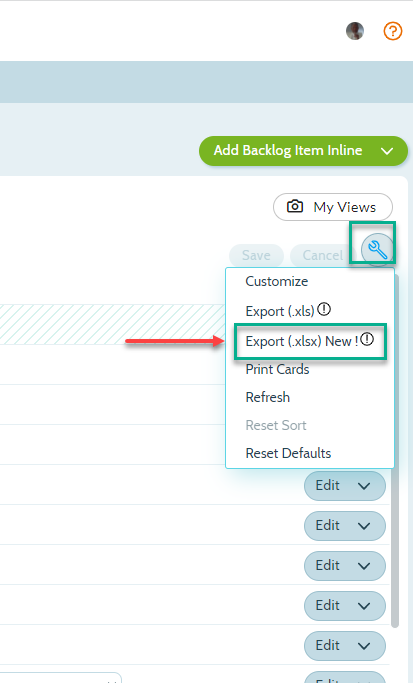Choose Customize from the menu
413x683 pixels.
click(x=277, y=281)
